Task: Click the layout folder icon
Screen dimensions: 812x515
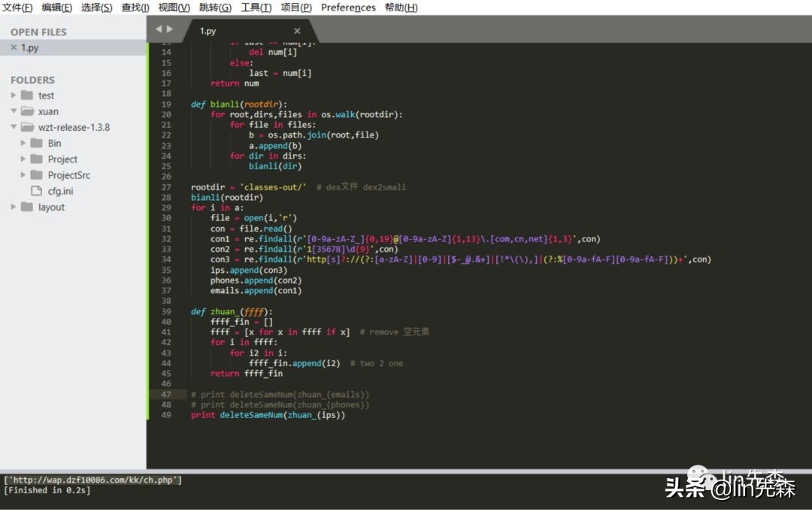Action: pyautogui.click(x=27, y=207)
